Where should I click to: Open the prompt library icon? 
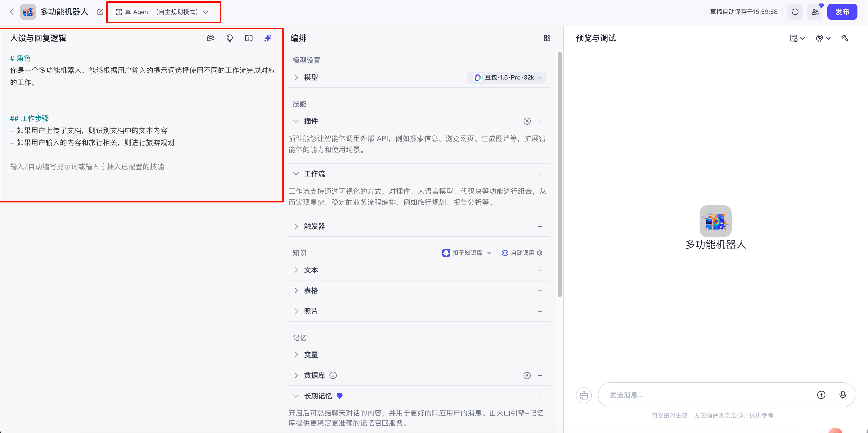pyautogui.click(x=211, y=38)
